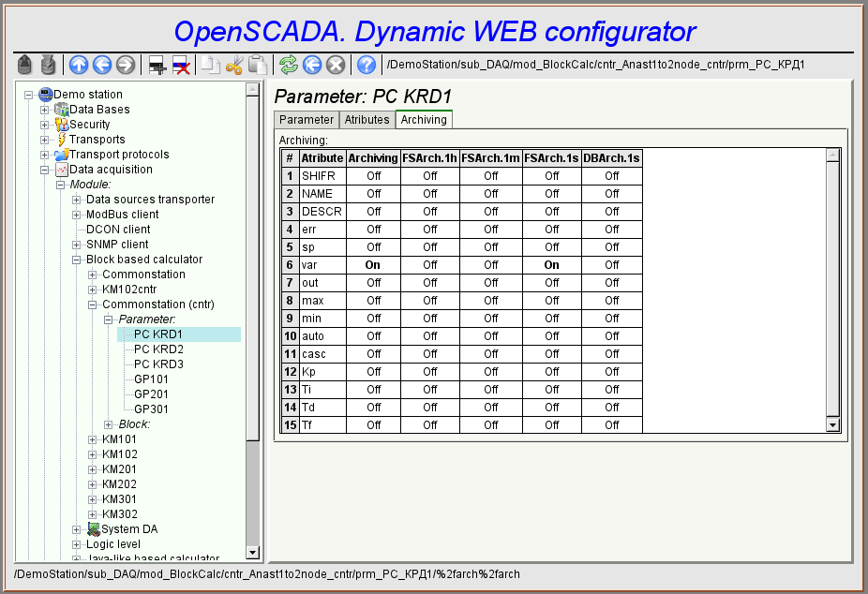Click the Data acquisition chart icon
The width and height of the screenshot is (868, 594).
(62, 170)
